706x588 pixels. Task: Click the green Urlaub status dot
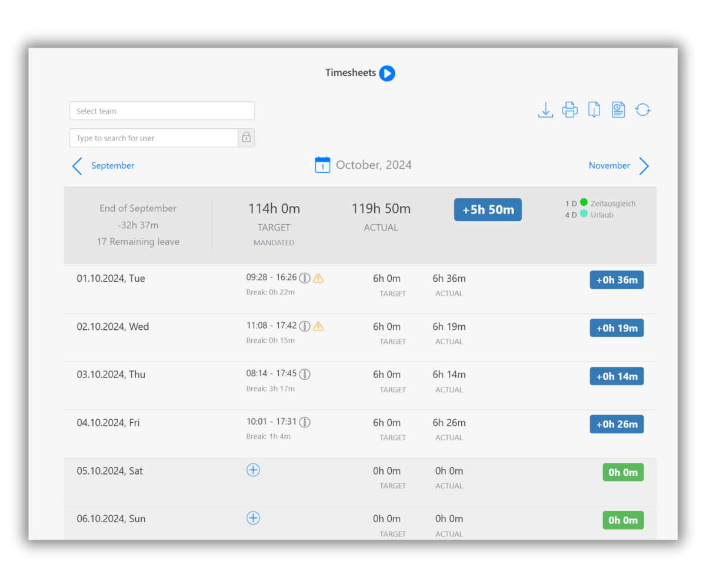pos(585,215)
